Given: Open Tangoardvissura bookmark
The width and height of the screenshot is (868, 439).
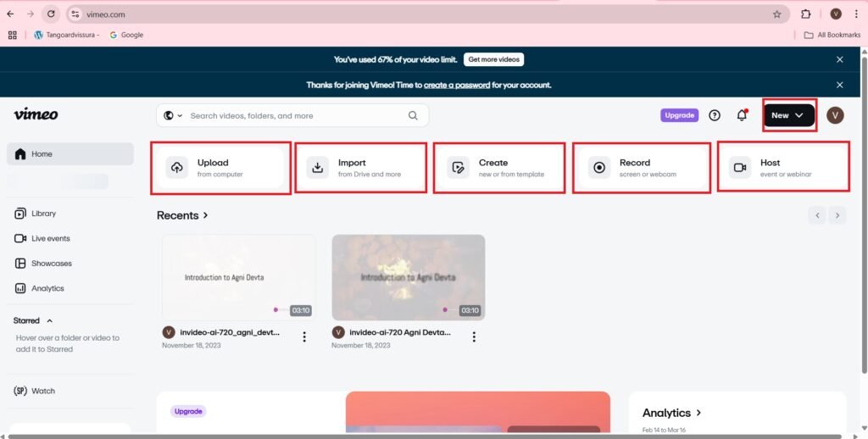Looking at the screenshot, I should (x=66, y=35).
